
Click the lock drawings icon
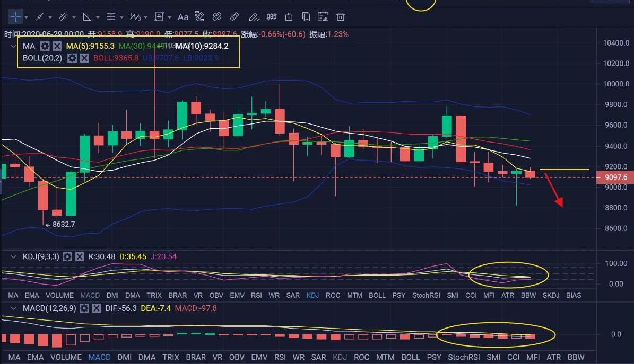[289, 17]
